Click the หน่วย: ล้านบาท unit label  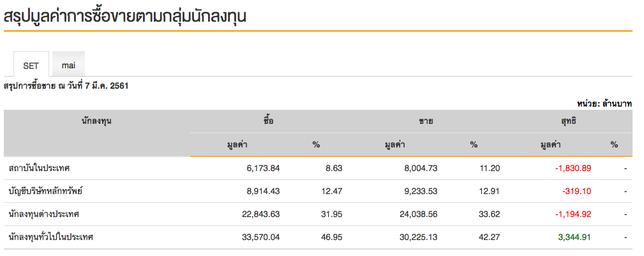pyautogui.click(x=604, y=103)
